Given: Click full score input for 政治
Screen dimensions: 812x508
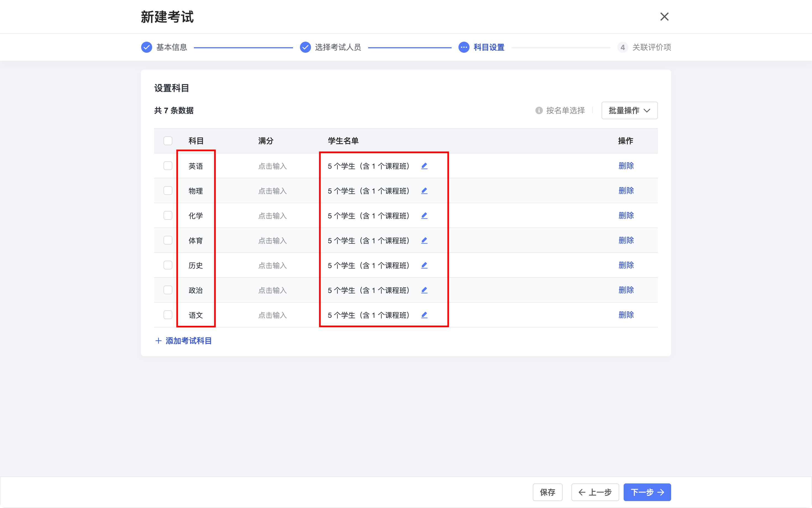Looking at the screenshot, I should tap(273, 290).
